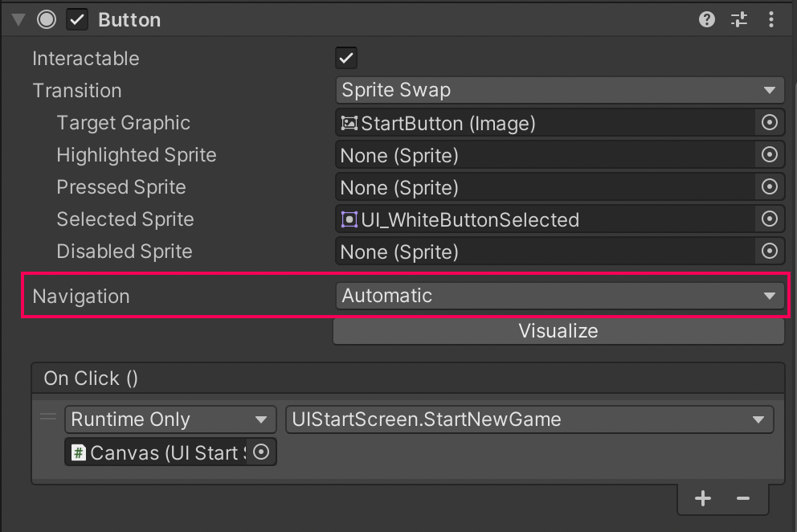The height and width of the screenshot is (532, 797).
Task: Disable the Button component checkbox
Action: (x=77, y=20)
